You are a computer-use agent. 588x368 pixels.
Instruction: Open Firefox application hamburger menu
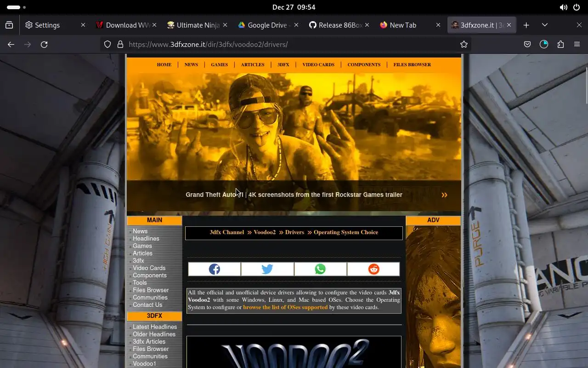577,44
